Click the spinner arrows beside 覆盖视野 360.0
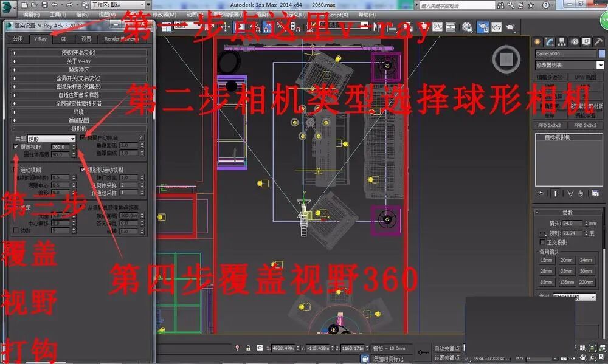Viewport: 608px width, 364px height. pyautogui.click(x=74, y=147)
